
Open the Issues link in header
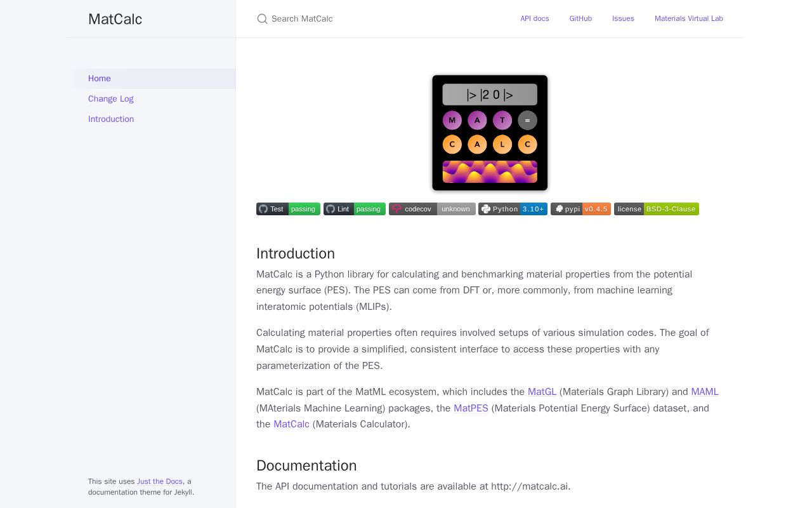tap(623, 19)
